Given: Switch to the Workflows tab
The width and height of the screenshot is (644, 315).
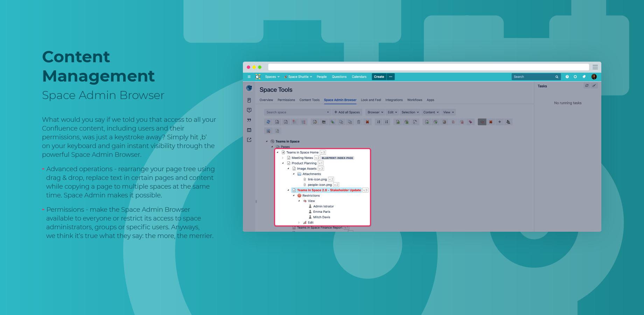Looking at the screenshot, I should coord(415,100).
